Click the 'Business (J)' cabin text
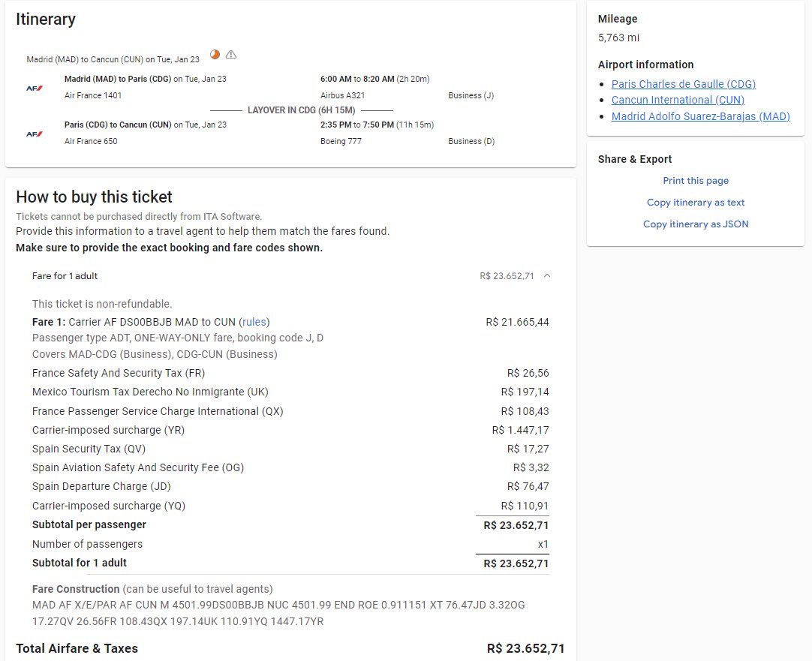The width and height of the screenshot is (812, 661). click(471, 95)
